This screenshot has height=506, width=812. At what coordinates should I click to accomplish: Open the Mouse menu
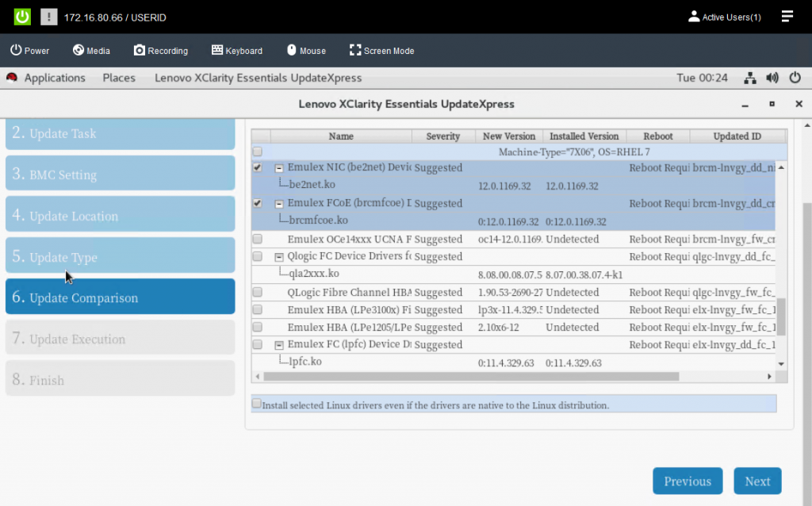306,50
